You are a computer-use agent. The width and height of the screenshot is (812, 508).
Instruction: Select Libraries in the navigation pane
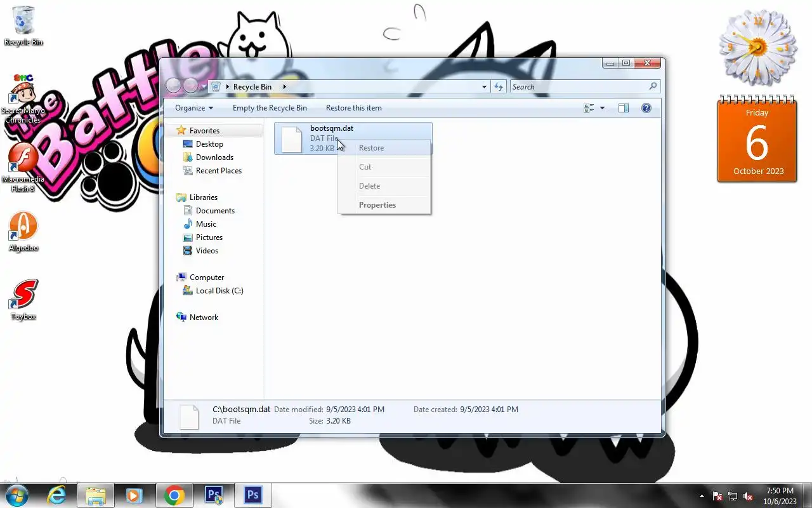204,197
